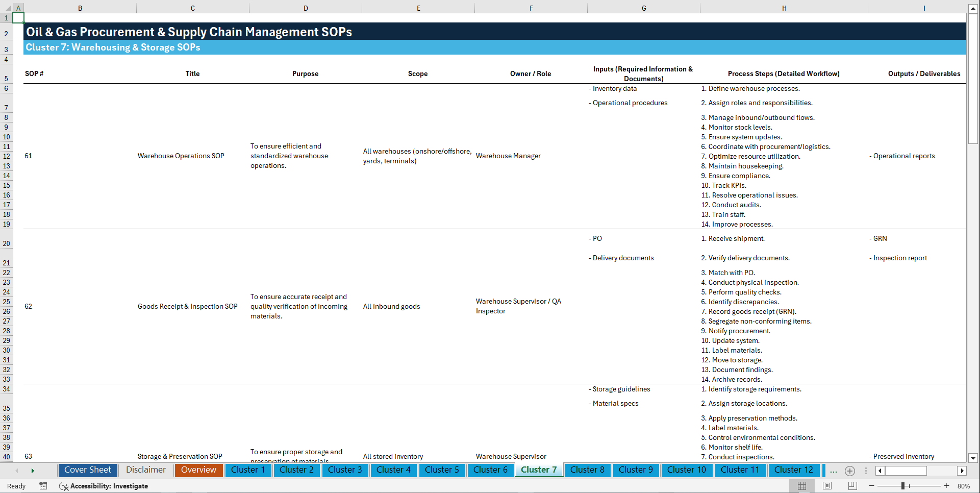
Task: Click the next-sheet navigation arrow
Action: 33,471
